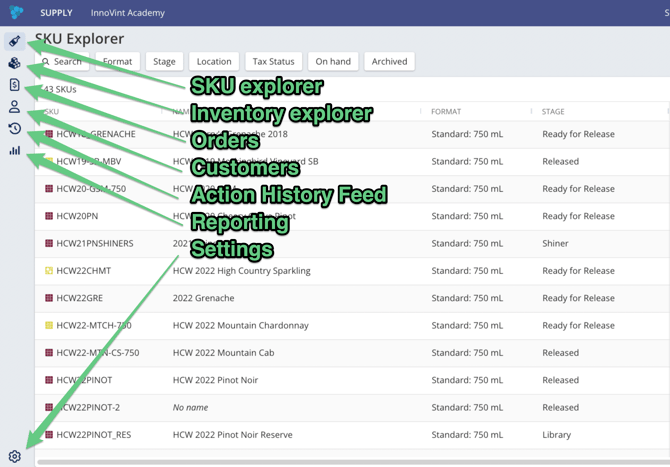670x467 pixels.
Task: Click red case icon beside HCW20-GSM-750
Action: tap(49, 188)
